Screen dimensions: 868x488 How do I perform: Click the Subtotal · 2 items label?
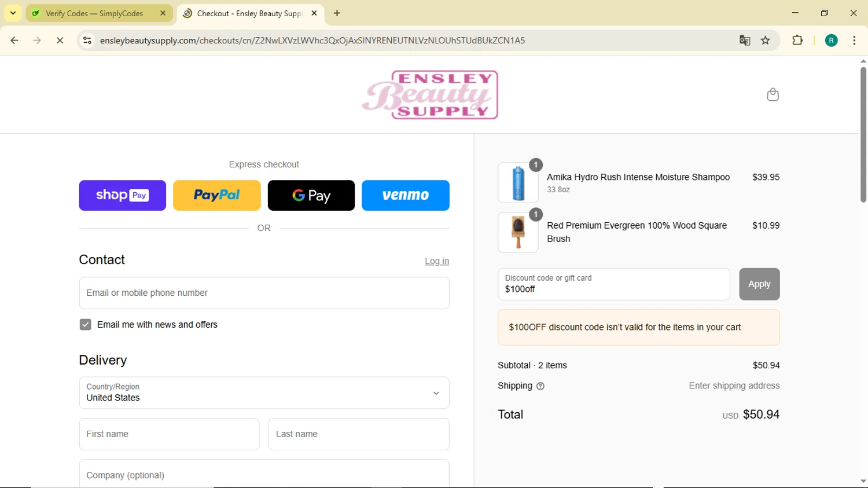point(532,365)
